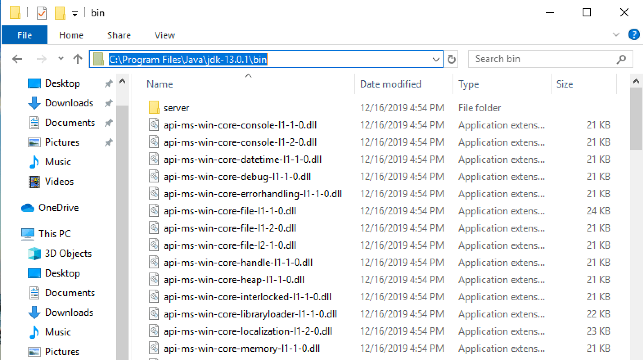Click the OneDrive cloud icon
Screen dimensions: 644x360
coord(28,208)
